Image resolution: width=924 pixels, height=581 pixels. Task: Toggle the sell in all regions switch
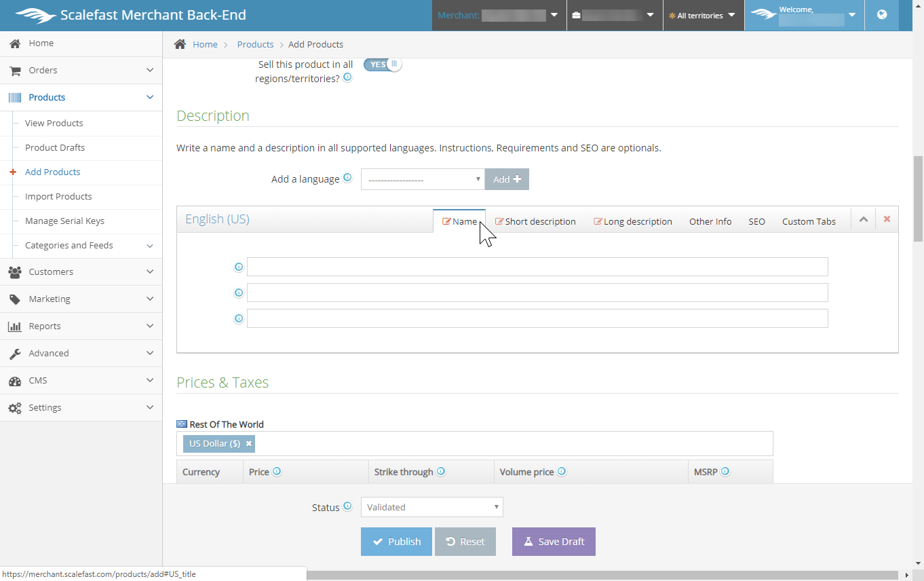383,64
